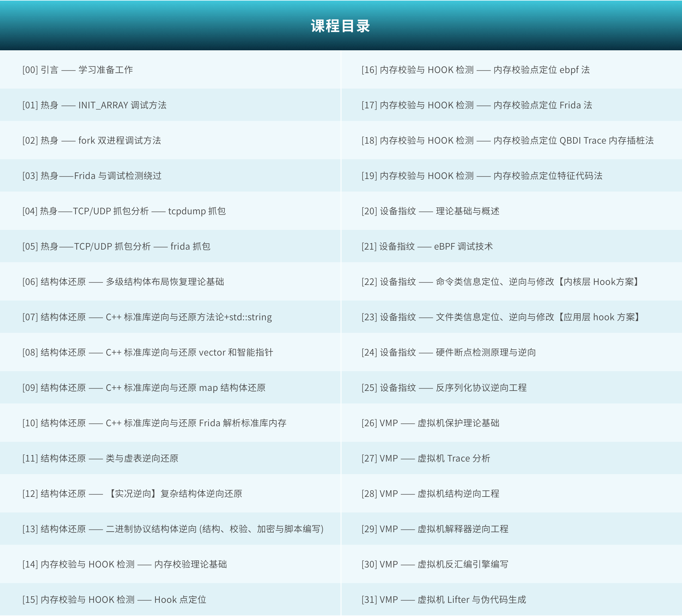This screenshot has height=616, width=682.
Task: Open lesson [00] 引言 学习准备工作
Action: click(x=78, y=70)
